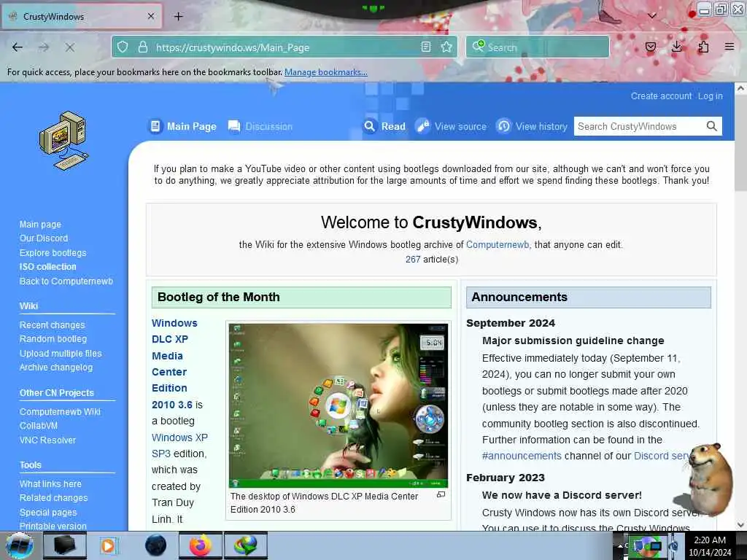
Task: Toggle reader view icon in address bar
Action: [x=426, y=47]
